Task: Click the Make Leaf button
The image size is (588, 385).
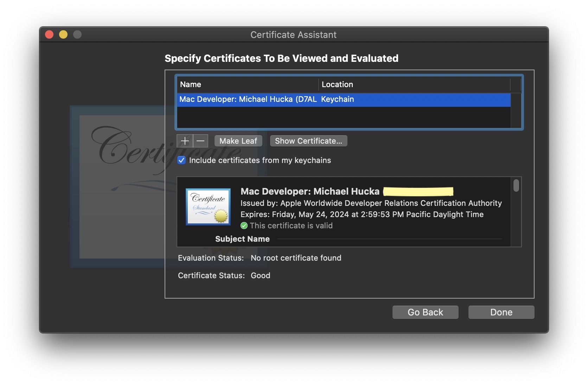Action: coord(238,141)
